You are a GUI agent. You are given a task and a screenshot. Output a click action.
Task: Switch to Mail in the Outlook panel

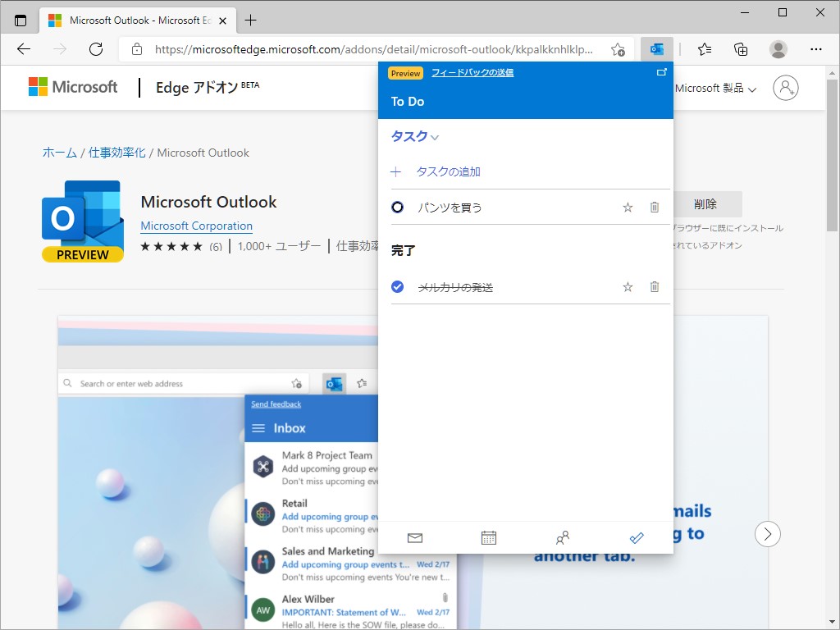click(414, 538)
